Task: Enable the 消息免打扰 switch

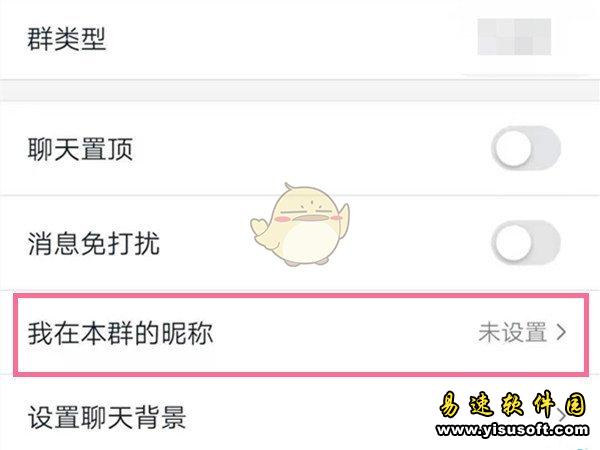Action: pyautogui.click(x=526, y=243)
